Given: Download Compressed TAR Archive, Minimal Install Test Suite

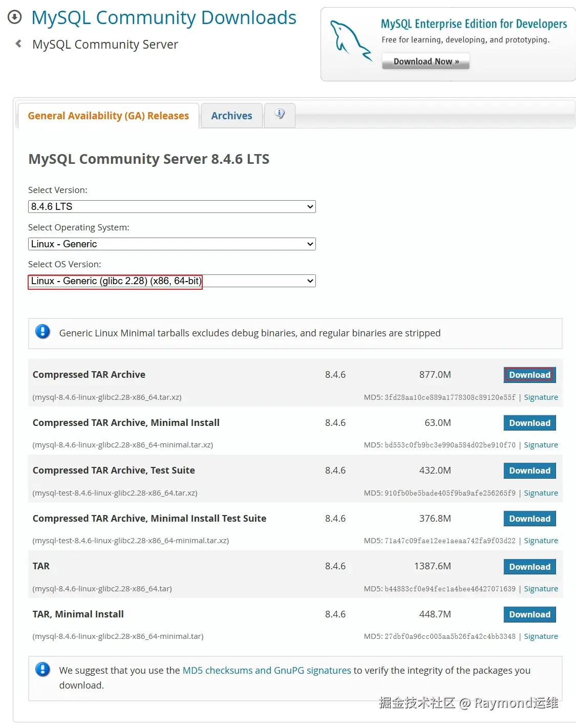Looking at the screenshot, I should (529, 519).
